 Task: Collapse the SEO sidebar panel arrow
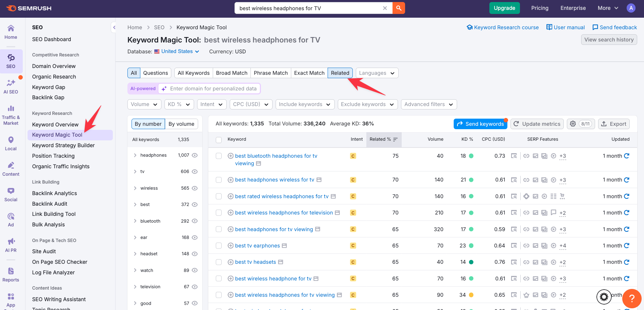point(114,28)
